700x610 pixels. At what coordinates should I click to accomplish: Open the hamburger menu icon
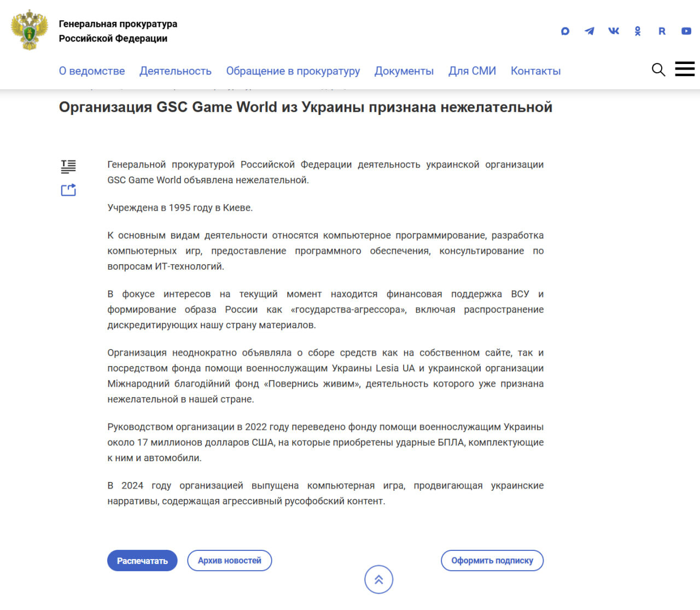tap(685, 69)
